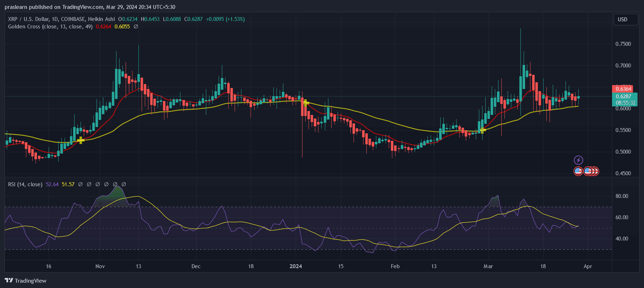Viewport: 644px width, 288px height.
Task: Click the red 0.6364 price label
Action: pyautogui.click(x=623, y=89)
